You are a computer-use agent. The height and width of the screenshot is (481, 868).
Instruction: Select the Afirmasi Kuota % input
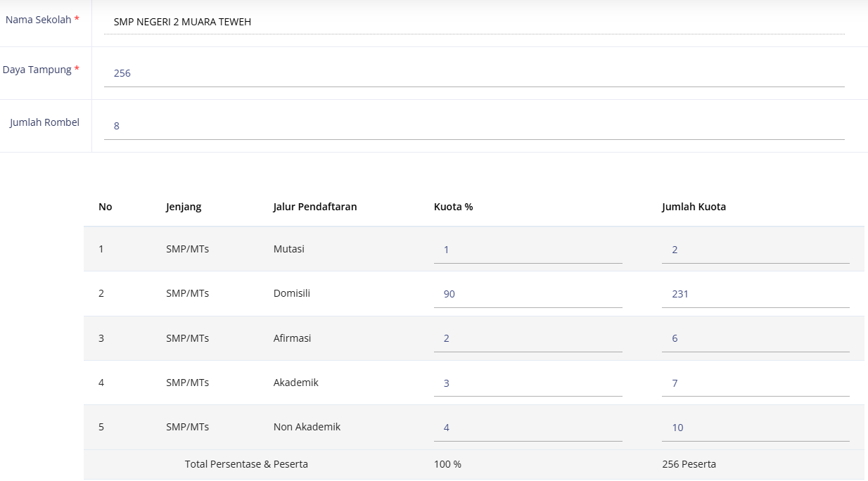(528, 338)
